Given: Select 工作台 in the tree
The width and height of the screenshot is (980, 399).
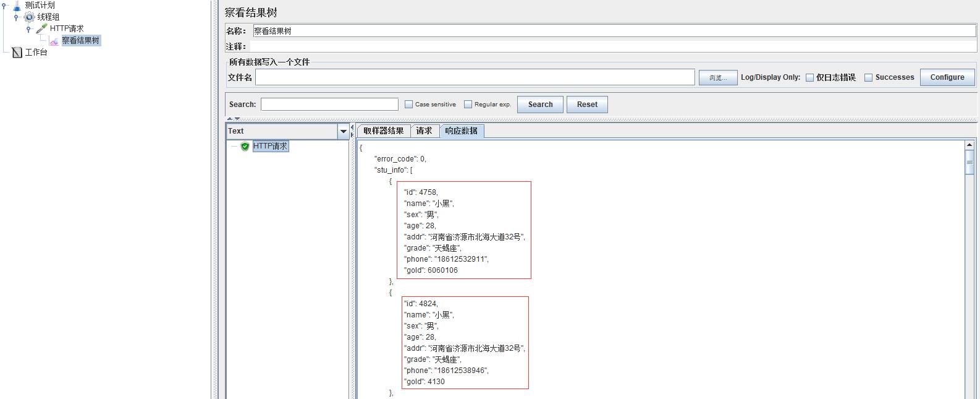Looking at the screenshot, I should click(36, 53).
